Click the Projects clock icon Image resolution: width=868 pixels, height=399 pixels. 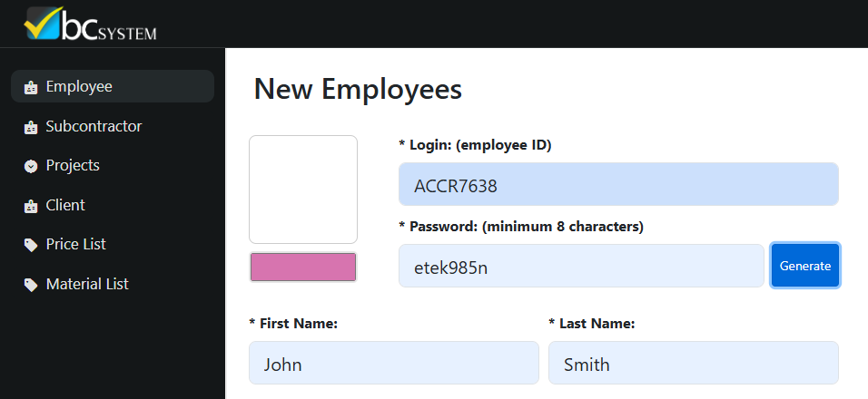point(31,166)
